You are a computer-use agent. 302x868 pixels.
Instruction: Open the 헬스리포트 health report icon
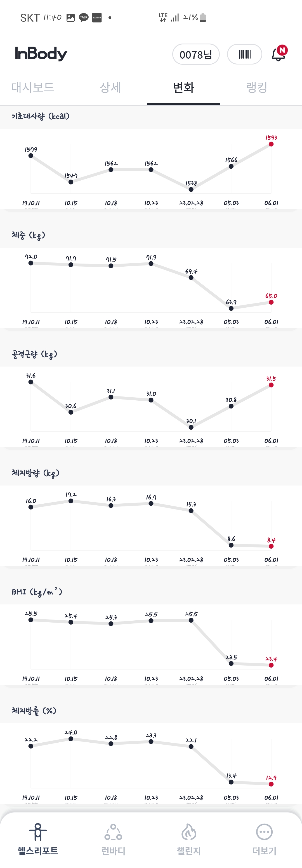pyautogui.click(x=38, y=832)
